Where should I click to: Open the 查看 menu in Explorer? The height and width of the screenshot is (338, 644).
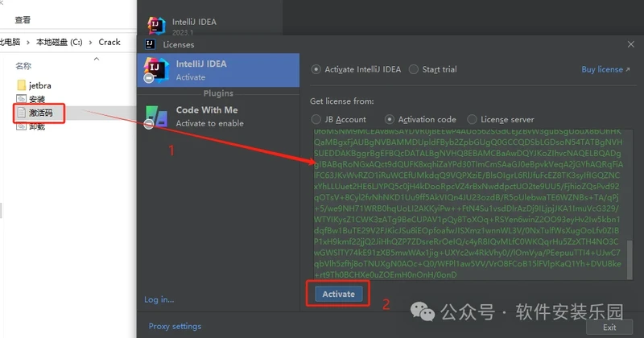click(23, 19)
